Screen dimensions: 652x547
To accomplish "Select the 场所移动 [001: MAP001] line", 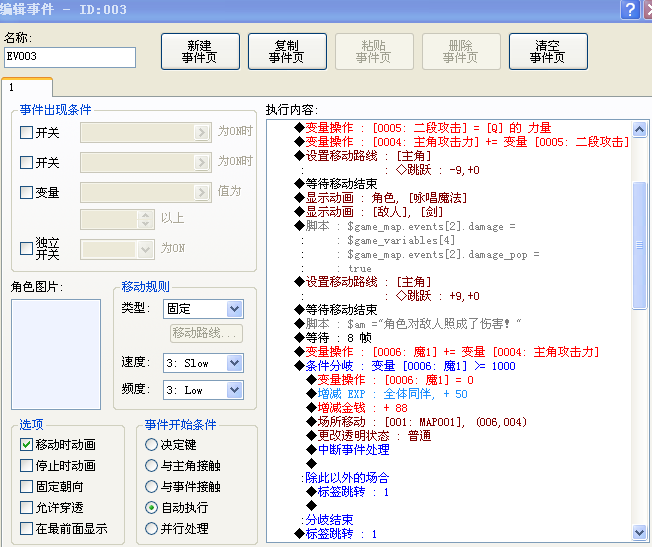I will pyautogui.click(x=417, y=422).
